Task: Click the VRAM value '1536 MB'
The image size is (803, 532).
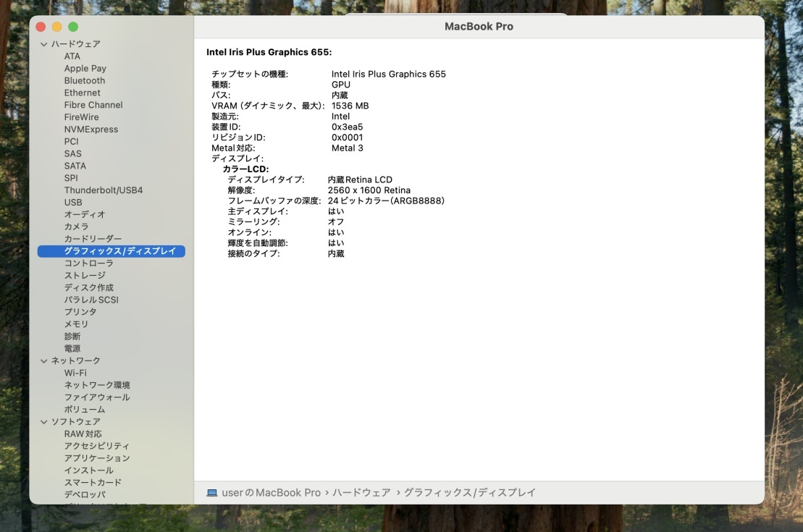Action: coord(350,106)
